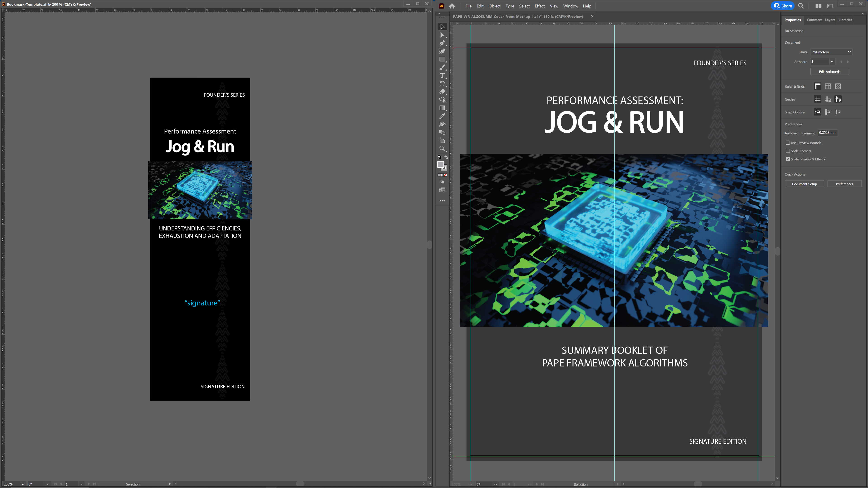Open the Arrange Documents icon
Viewport: 868px width, 488px height.
(818, 6)
